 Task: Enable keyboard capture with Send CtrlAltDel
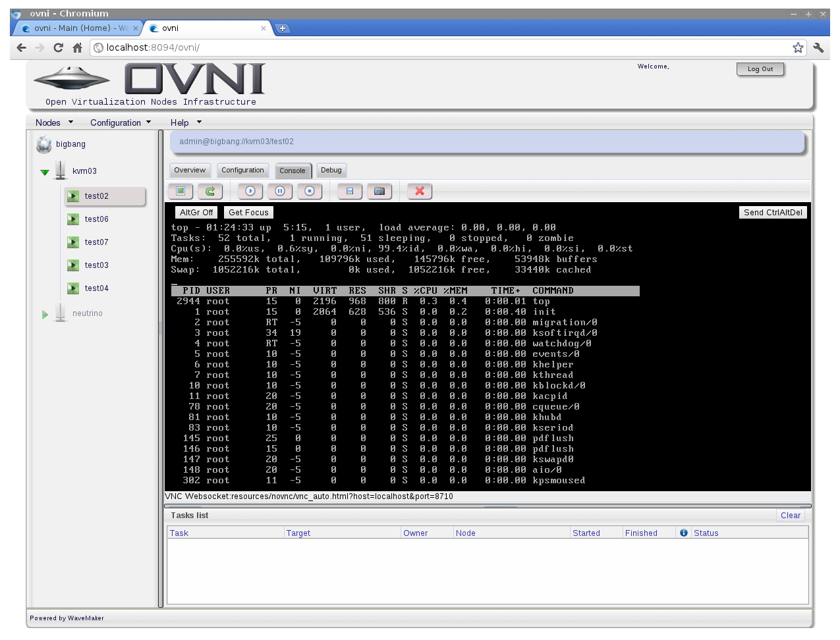(x=772, y=212)
